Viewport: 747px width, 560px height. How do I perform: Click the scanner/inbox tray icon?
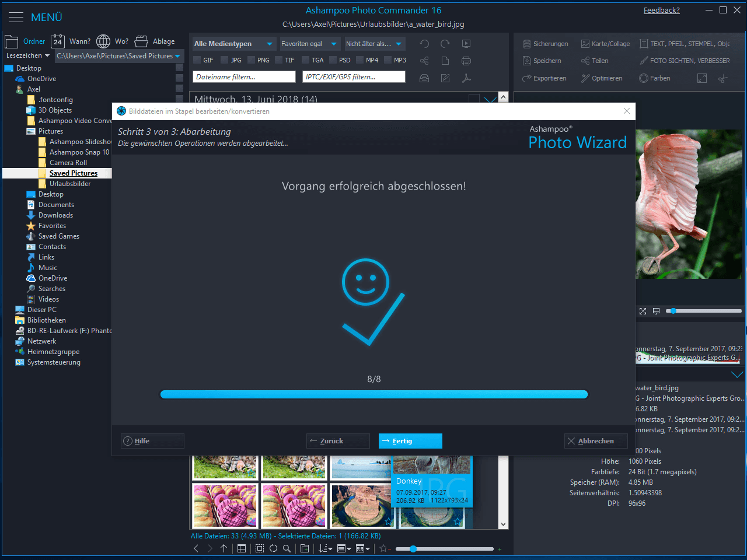(424, 78)
